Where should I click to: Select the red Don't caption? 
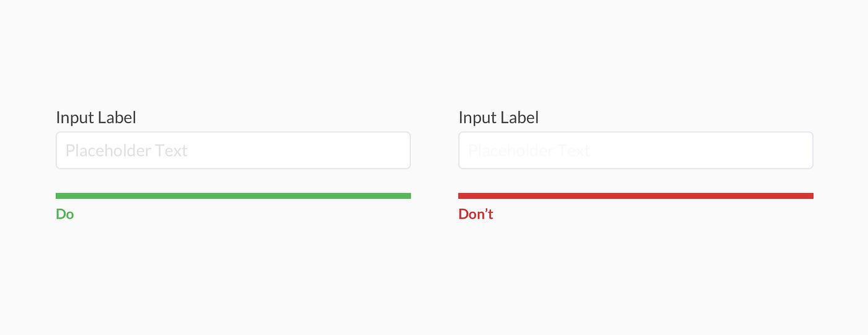pyautogui.click(x=476, y=214)
